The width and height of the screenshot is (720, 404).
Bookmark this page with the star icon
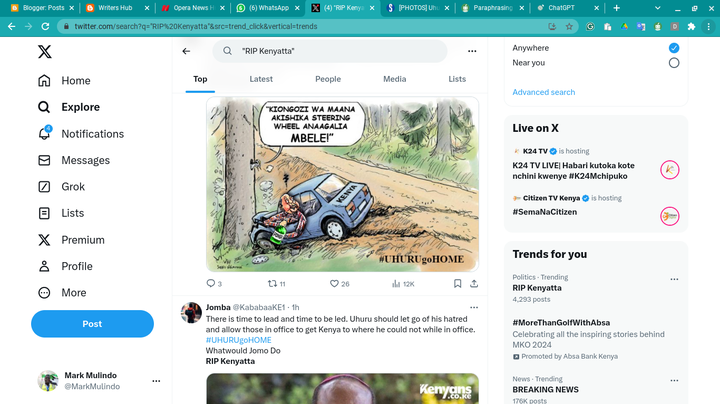tap(569, 27)
